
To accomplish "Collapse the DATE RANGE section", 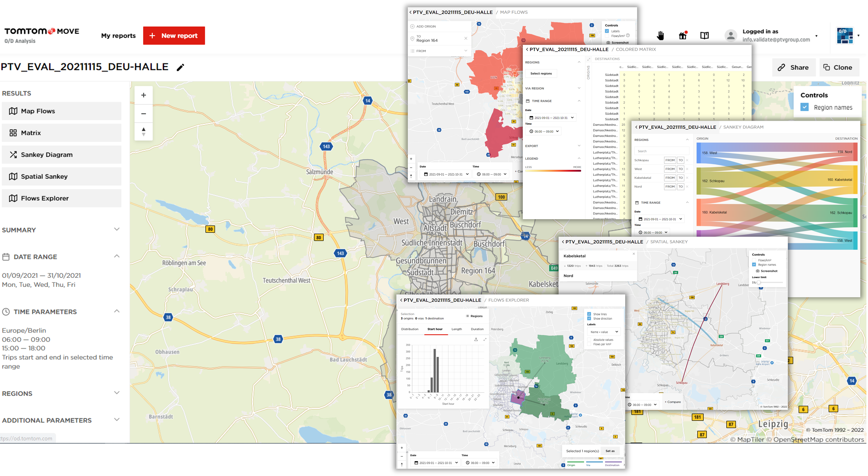I will [x=117, y=256].
